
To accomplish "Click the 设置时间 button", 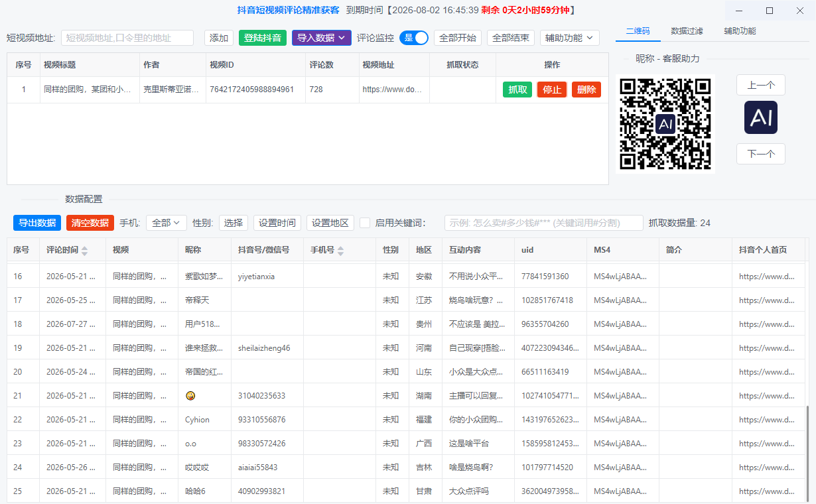I will (x=277, y=223).
